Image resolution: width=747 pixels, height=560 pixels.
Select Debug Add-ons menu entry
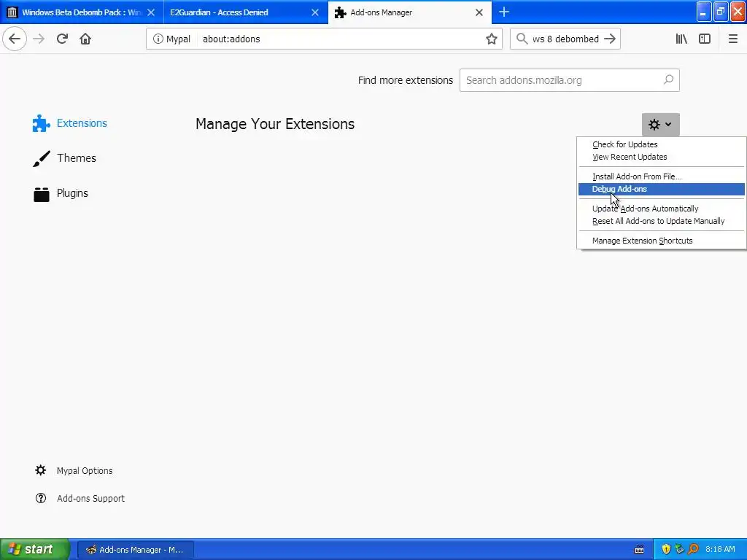click(x=661, y=189)
